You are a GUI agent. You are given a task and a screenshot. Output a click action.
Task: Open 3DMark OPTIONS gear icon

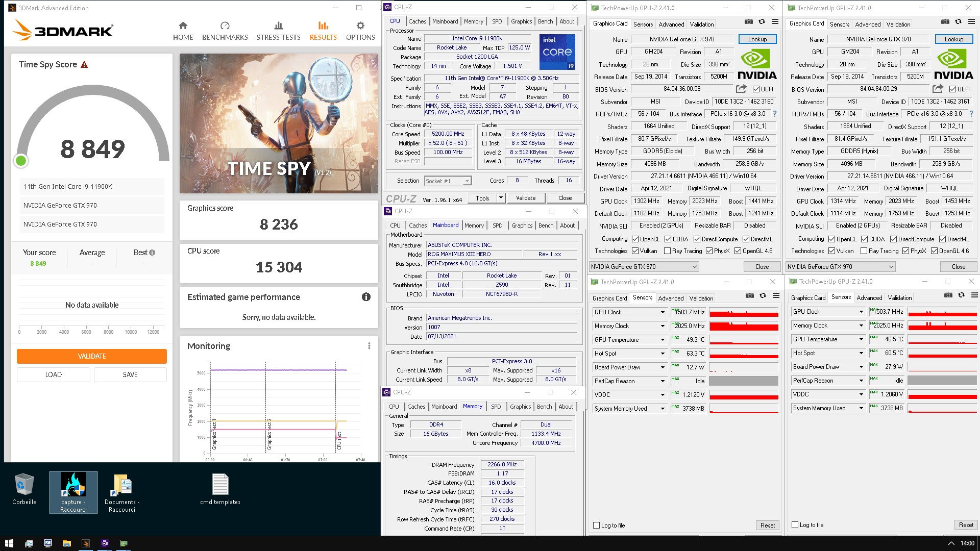coord(360,26)
